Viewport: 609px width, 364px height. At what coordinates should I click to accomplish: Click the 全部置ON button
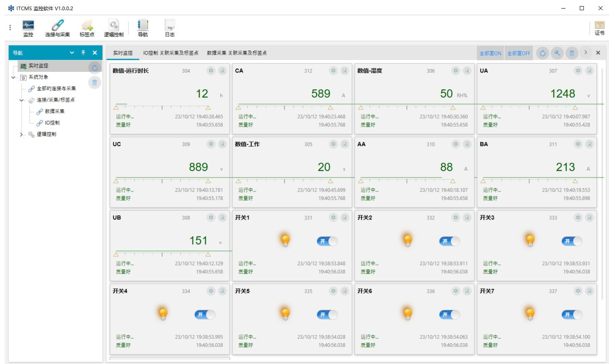point(490,53)
